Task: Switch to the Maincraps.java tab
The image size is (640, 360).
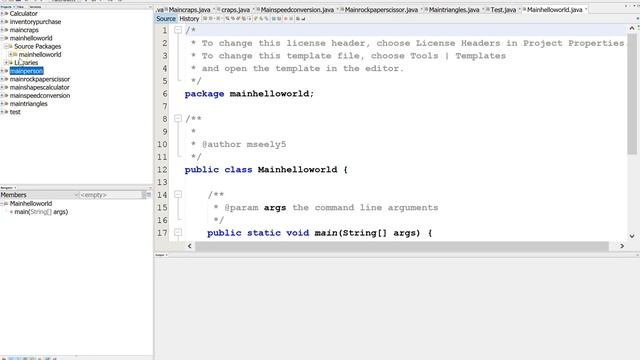Action: click(189, 9)
